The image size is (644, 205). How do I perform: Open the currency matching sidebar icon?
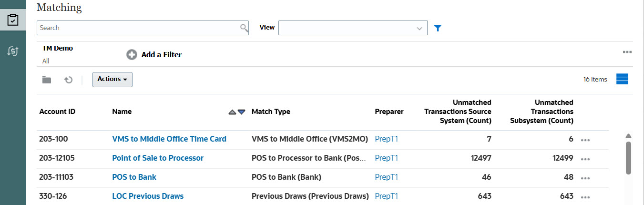13,51
